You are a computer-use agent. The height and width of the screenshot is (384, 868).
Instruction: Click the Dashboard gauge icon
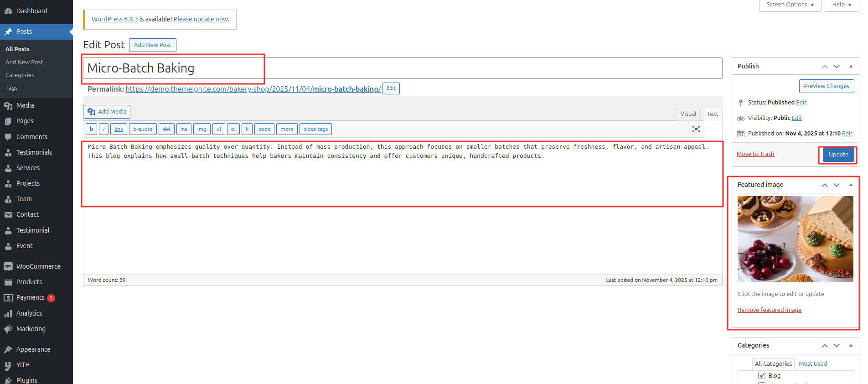[8, 11]
